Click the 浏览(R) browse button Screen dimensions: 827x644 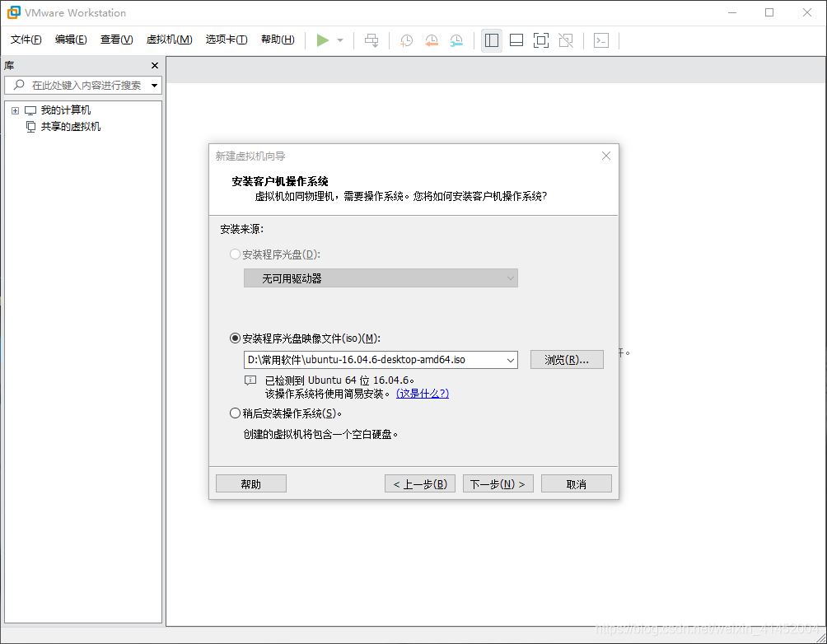click(x=566, y=359)
